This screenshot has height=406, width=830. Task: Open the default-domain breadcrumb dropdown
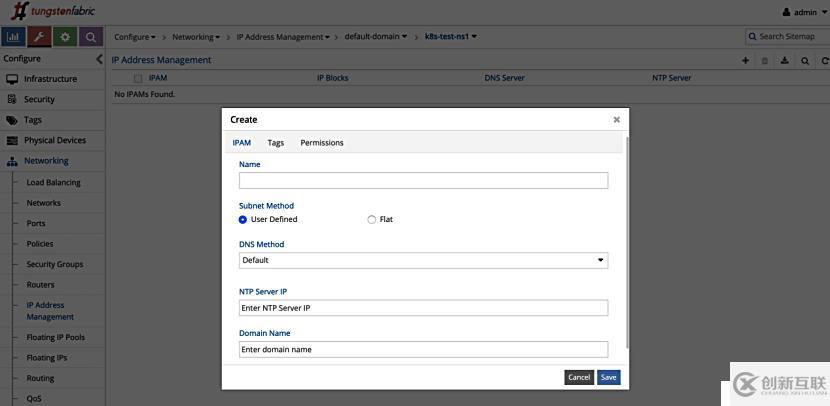[376, 37]
